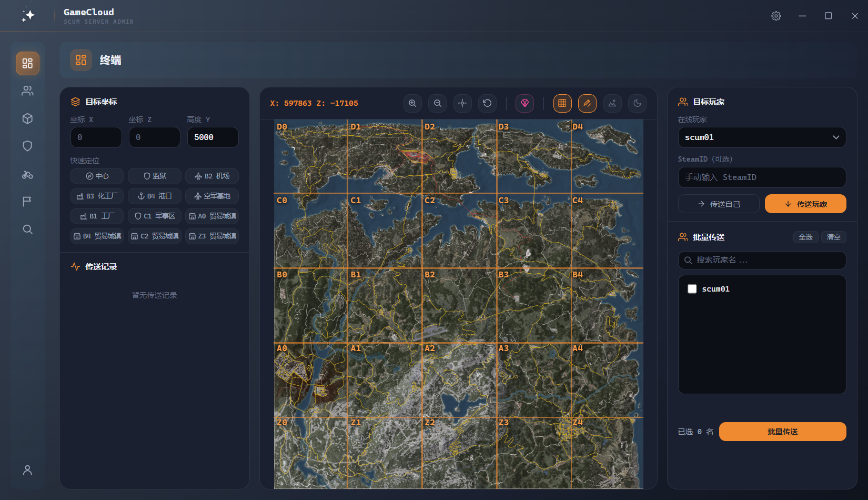Zoom in on the map
Viewport: 868px width, 500px height.
point(412,103)
